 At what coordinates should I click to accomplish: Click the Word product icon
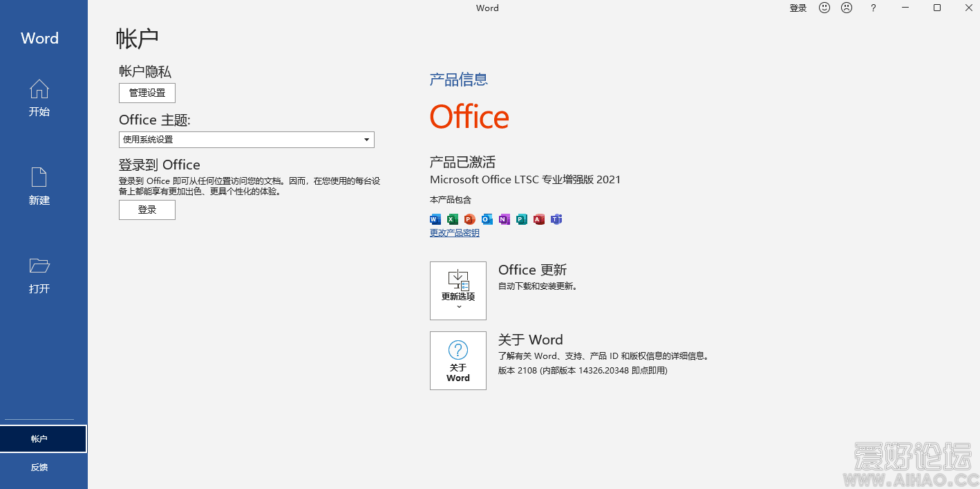[435, 219]
